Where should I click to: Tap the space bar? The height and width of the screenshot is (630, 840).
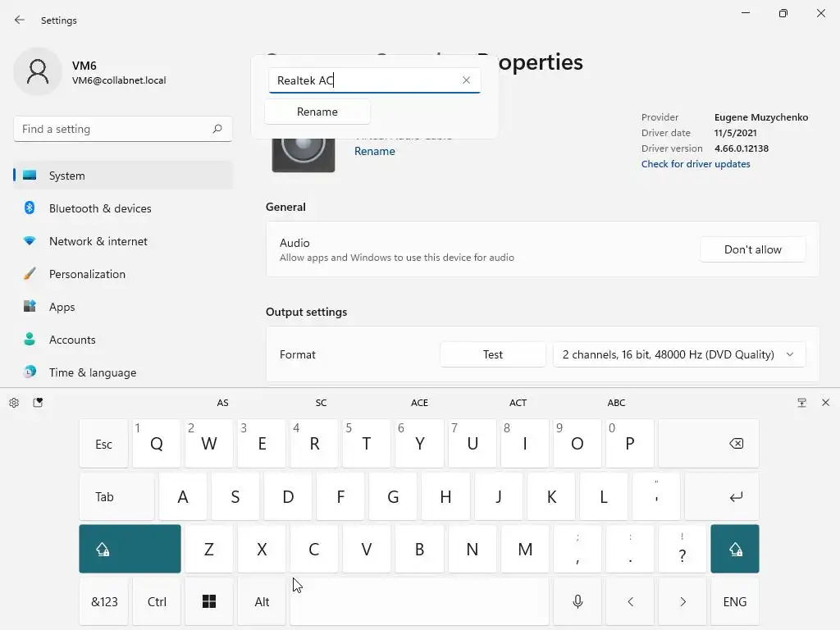(x=419, y=601)
